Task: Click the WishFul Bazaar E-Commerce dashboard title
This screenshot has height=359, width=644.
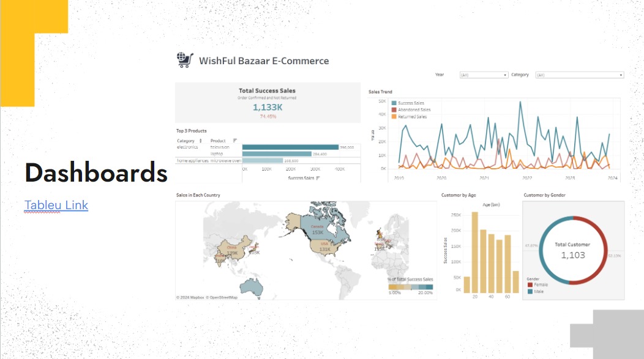Action: tap(264, 61)
